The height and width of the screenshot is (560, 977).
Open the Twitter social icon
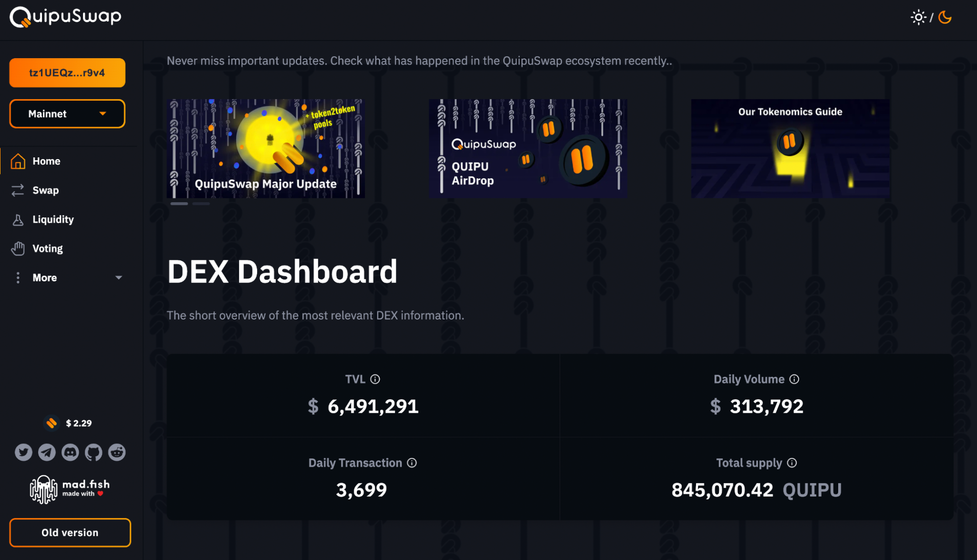pos(23,452)
